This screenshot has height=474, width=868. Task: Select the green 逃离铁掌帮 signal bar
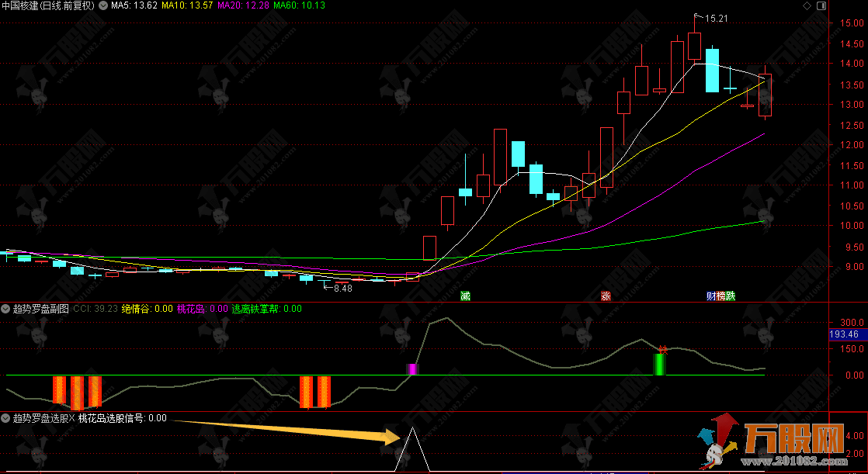point(660,364)
